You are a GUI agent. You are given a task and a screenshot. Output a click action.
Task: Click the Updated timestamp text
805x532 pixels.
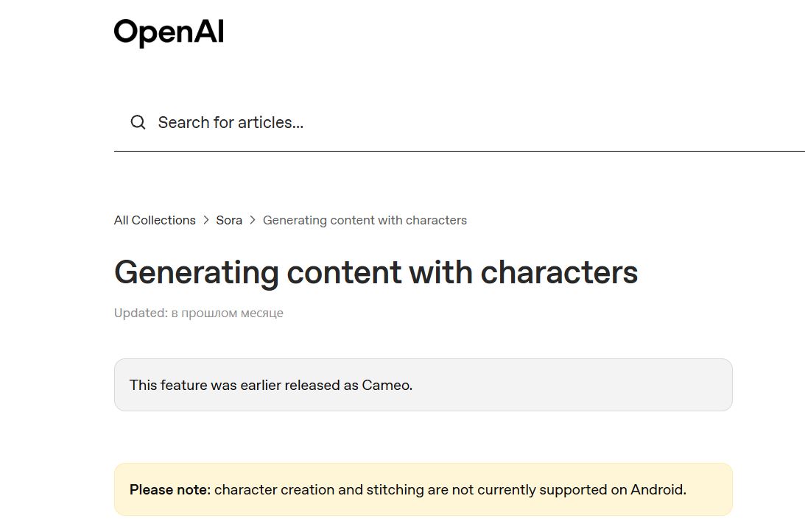tap(198, 313)
